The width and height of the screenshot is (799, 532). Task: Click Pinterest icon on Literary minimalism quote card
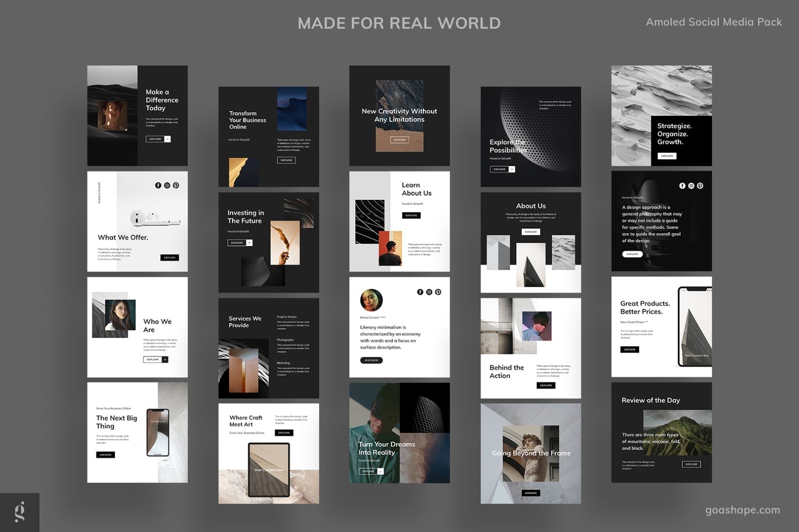click(438, 292)
